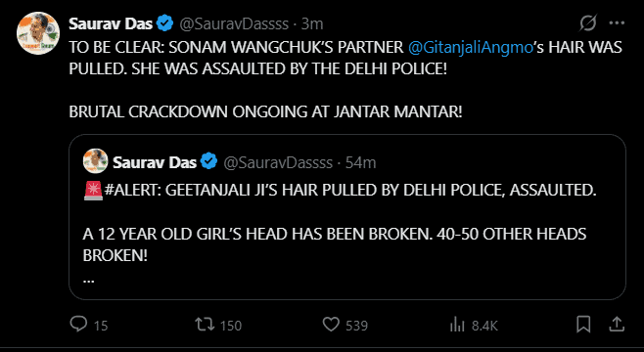Image resolution: width=644 pixels, height=352 pixels.
Task: Expand the quoted tweet's trailing ellipsis
Action: (x=89, y=281)
